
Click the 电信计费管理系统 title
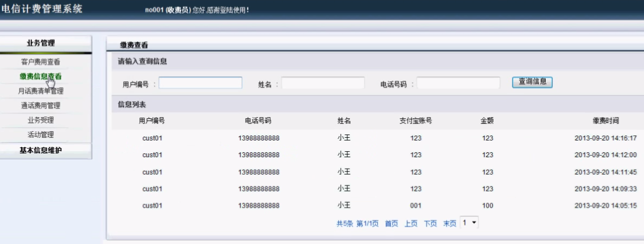click(x=41, y=9)
